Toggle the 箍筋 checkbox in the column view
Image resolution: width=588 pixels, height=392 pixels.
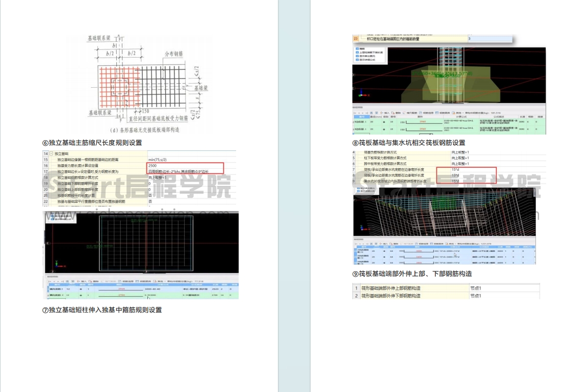(x=356, y=49)
